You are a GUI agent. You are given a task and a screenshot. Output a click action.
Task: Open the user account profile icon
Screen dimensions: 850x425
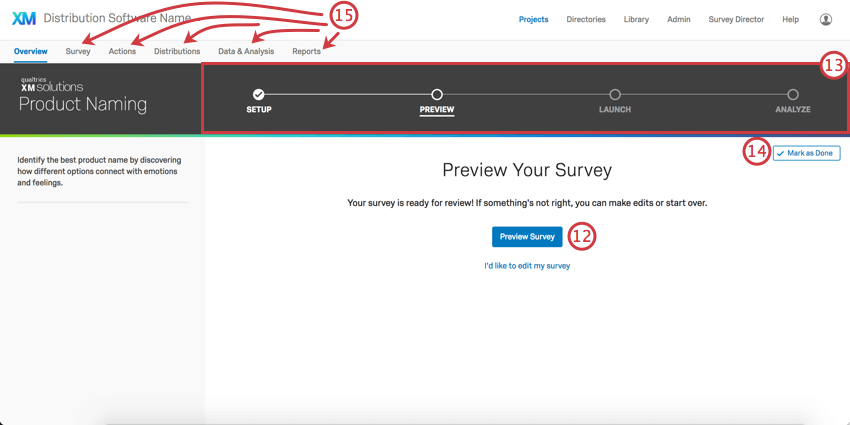pyautogui.click(x=825, y=20)
